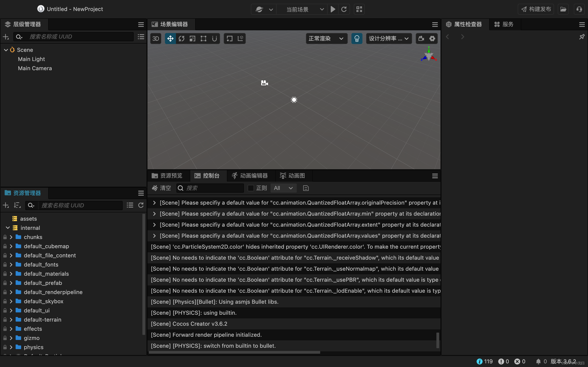The width and height of the screenshot is (588, 367).
Task: Open the scene view settings gear
Action: (x=432, y=38)
